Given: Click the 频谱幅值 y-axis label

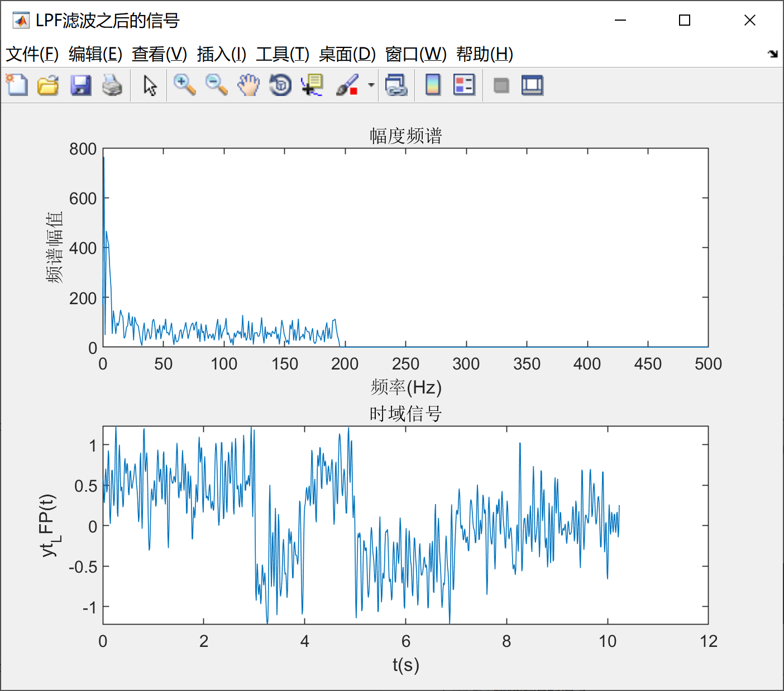Looking at the screenshot, I should coord(54,248).
